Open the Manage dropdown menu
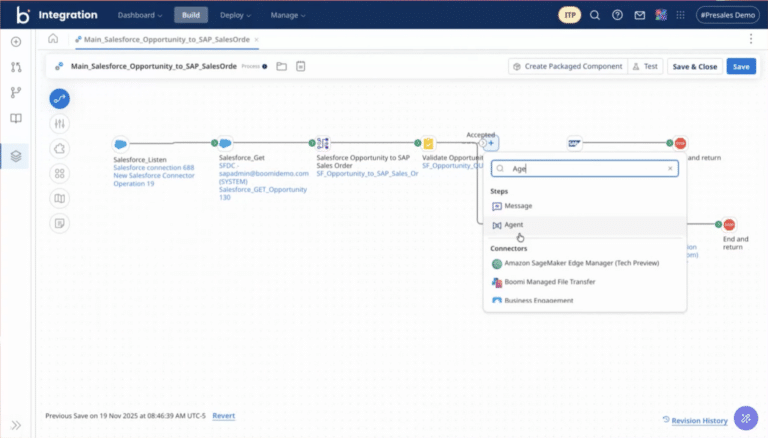The height and width of the screenshot is (438, 768). coord(289,15)
